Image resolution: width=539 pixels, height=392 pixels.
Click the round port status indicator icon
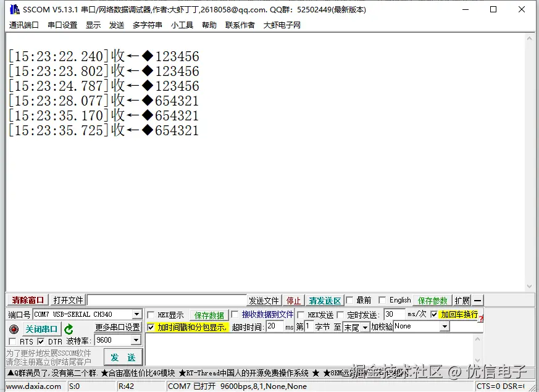tap(14, 328)
